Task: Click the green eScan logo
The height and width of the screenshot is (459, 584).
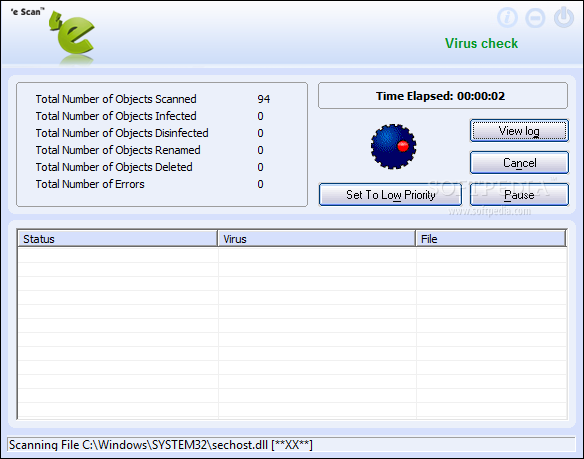Action: (72, 37)
